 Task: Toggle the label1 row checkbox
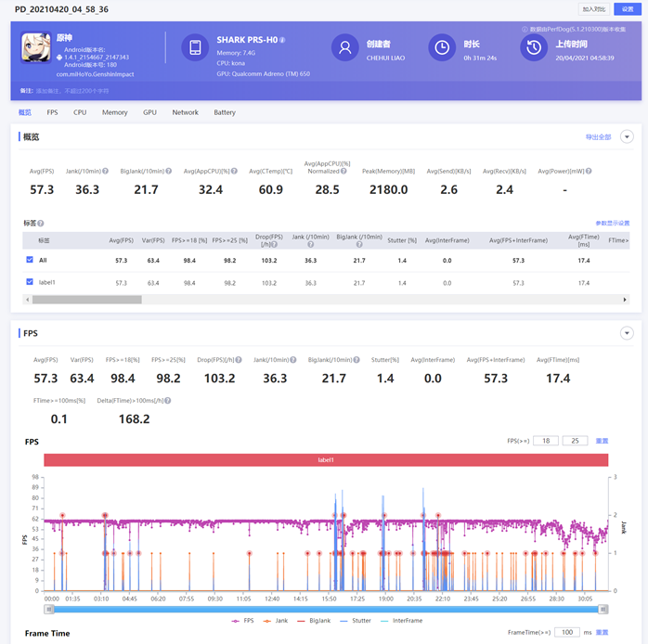[30, 283]
